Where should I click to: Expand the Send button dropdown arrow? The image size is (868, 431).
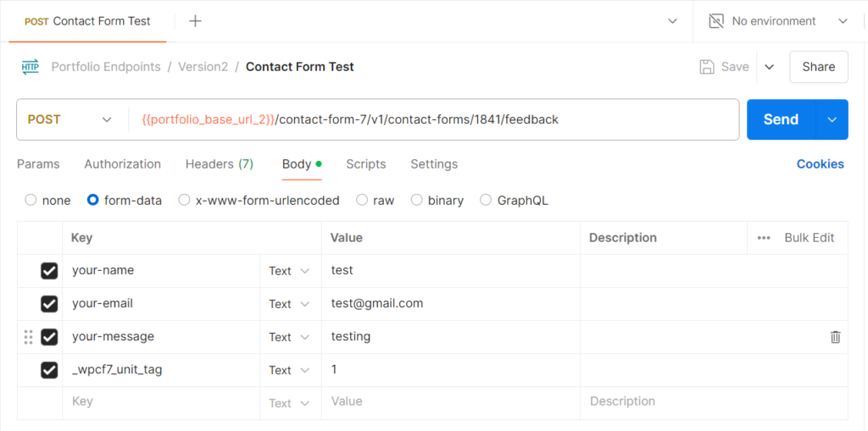832,119
